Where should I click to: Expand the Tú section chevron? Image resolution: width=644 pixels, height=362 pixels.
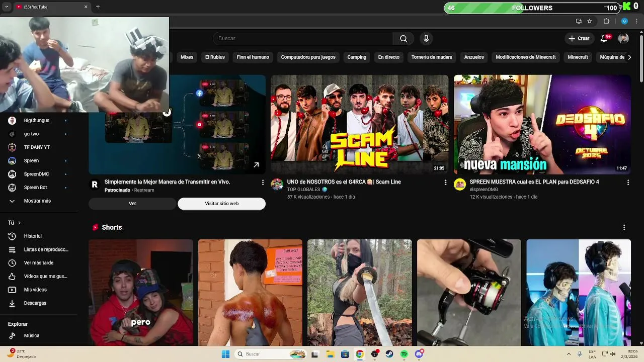pyautogui.click(x=20, y=223)
